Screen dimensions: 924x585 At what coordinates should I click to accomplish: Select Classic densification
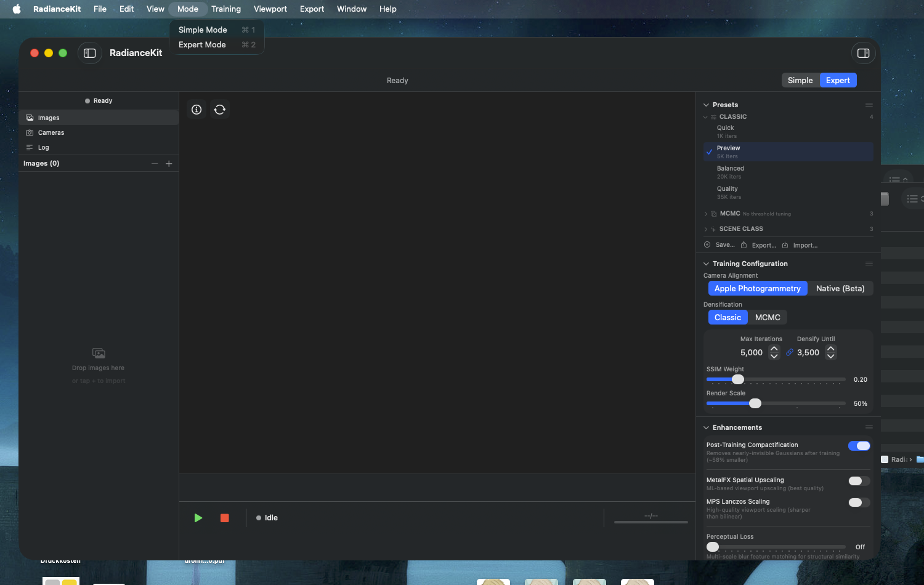click(727, 317)
